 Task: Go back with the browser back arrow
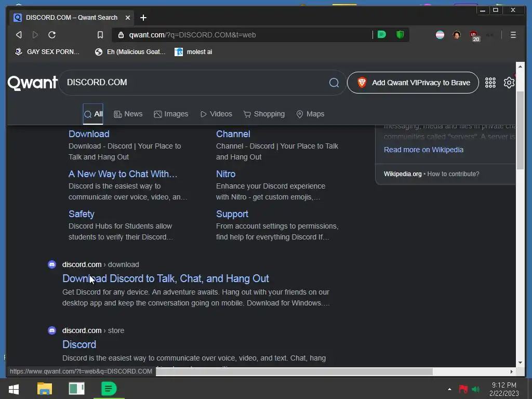(19, 35)
